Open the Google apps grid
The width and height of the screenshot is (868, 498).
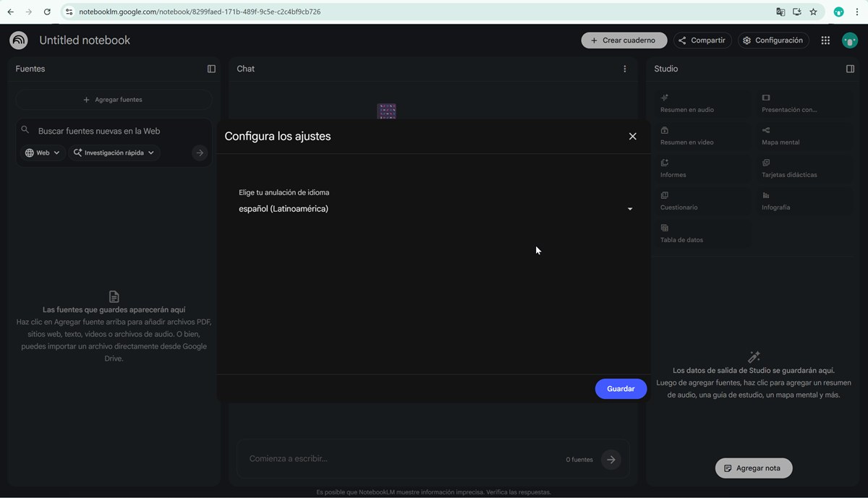click(825, 40)
